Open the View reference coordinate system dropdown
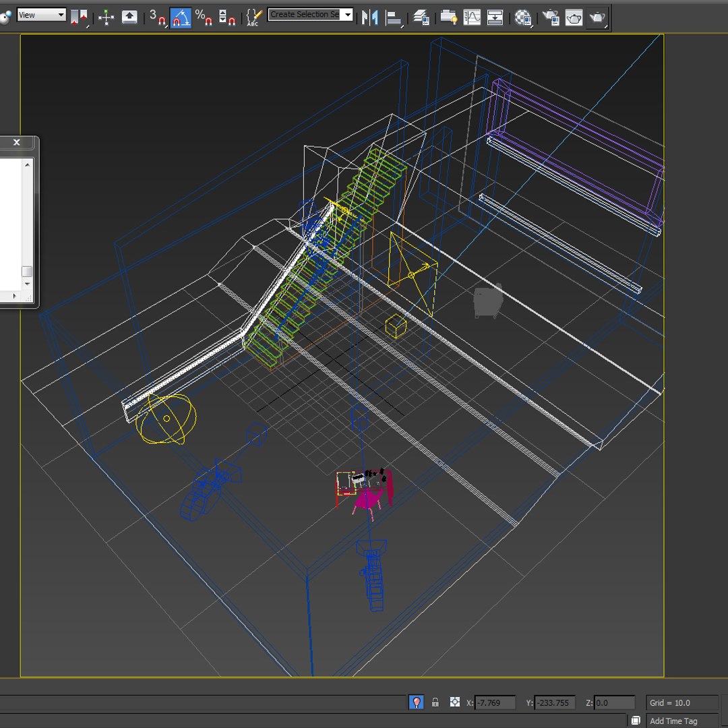The width and height of the screenshot is (728, 728). 41,15
